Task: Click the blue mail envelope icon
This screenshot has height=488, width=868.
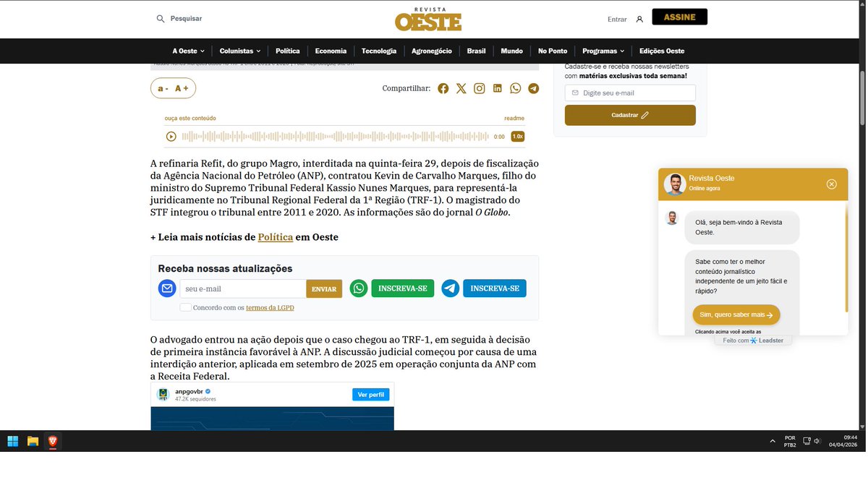Action: [x=167, y=288]
